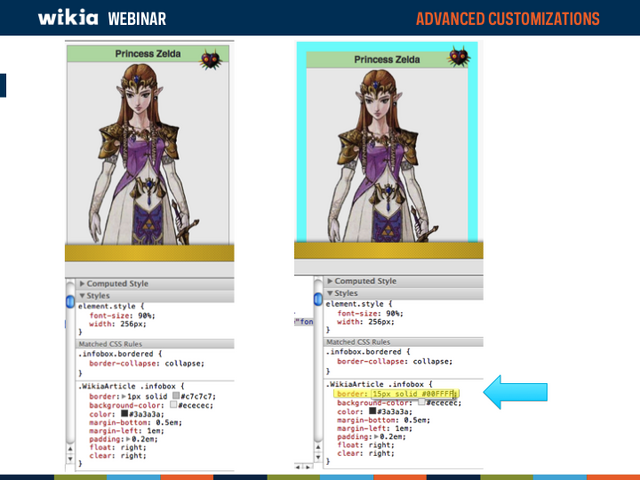Click the 'WEBINAR' text in header
The width and height of the screenshot is (640, 480).
[x=137, y=19]
